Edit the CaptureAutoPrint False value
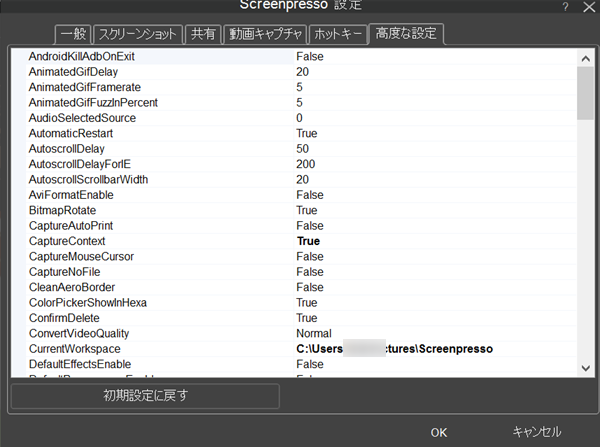 click(310, 226)
